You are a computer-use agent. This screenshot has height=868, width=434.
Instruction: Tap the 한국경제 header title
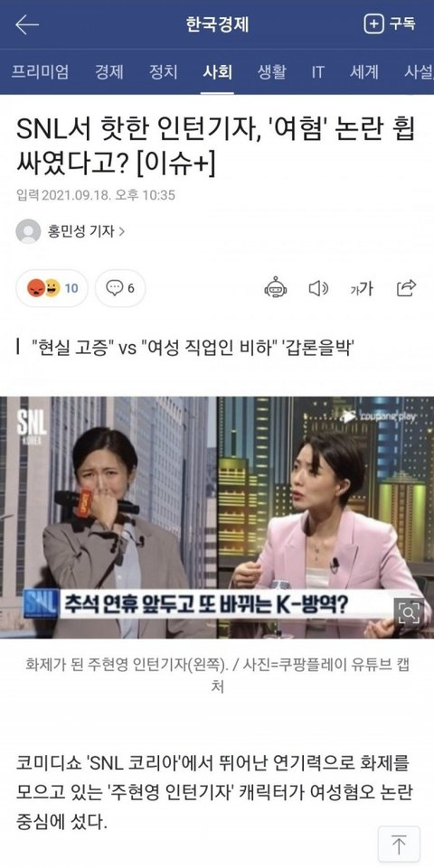(217, 24)
